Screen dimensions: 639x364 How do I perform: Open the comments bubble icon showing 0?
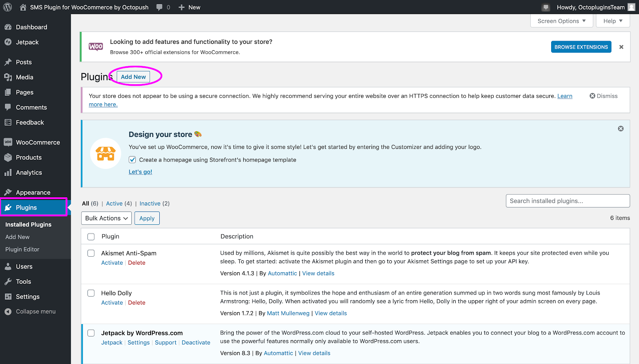pos(159,7)
